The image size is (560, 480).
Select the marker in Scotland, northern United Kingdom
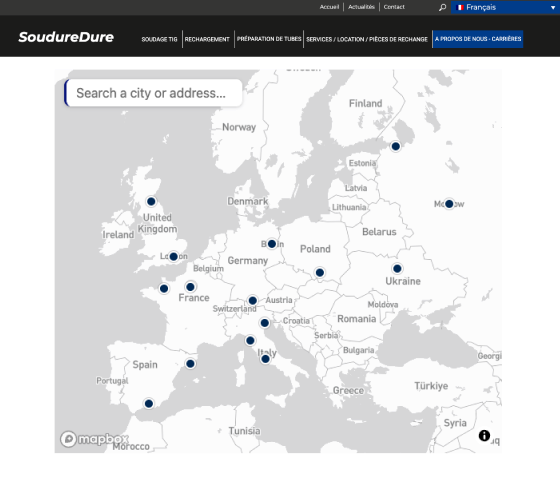click(151, 201)
